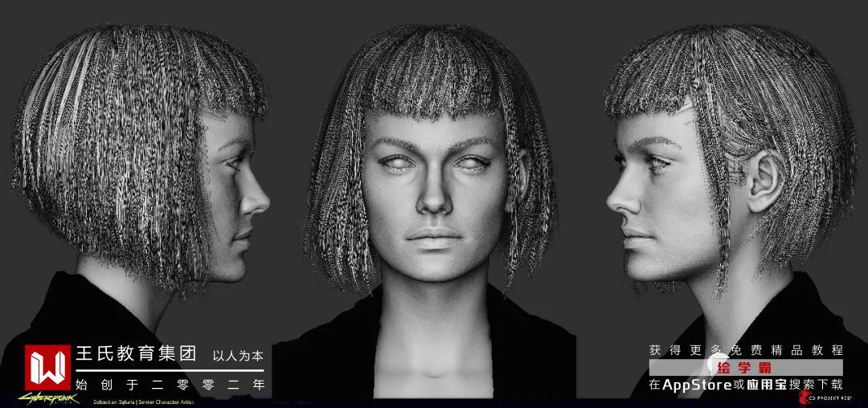The height and width of the screenshot is (408, 868).
Task: Click the yellow Cyberpunk logo
Action: 47,398
